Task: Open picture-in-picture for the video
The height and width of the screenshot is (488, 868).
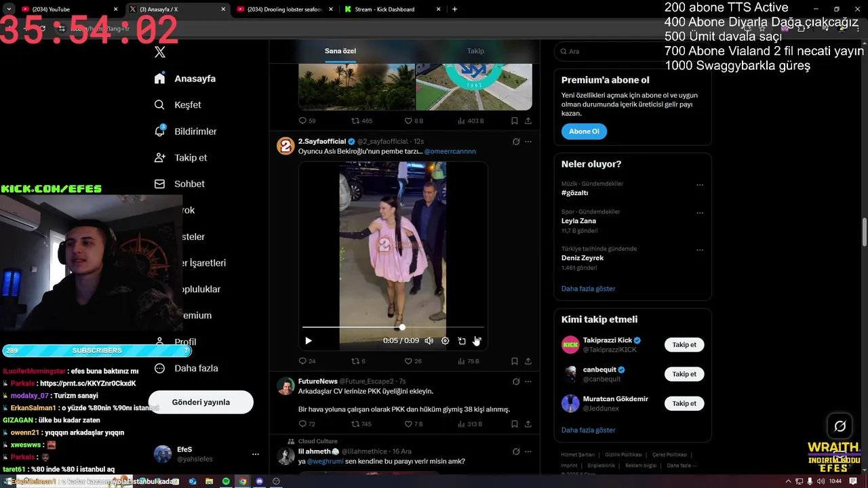Action: coord(462,341)
